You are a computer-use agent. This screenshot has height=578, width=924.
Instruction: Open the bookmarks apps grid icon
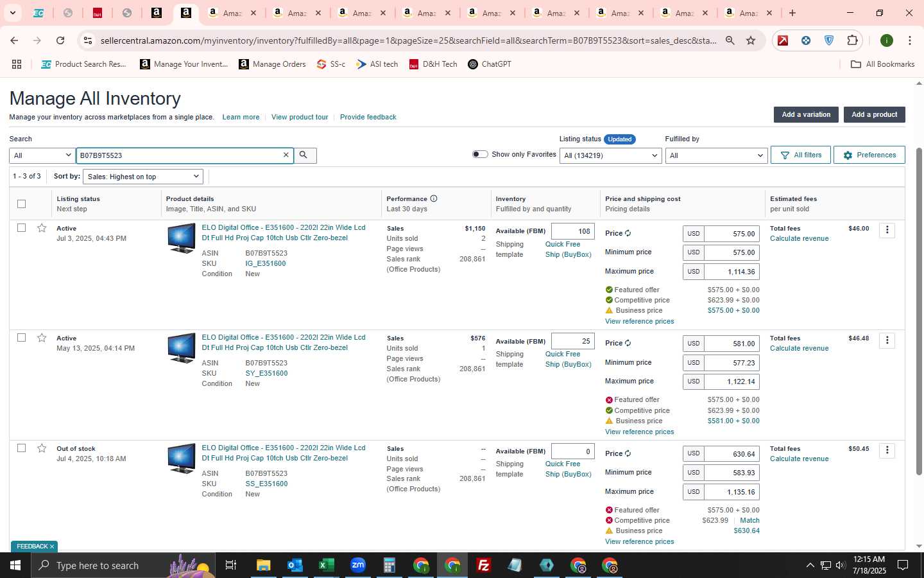click(x=17, y=64)
